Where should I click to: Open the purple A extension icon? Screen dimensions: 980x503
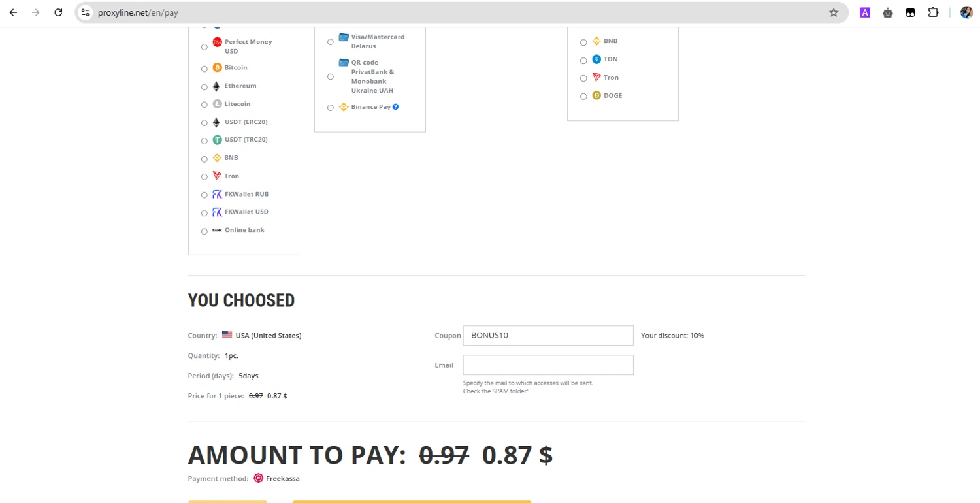tap(865, 12)
